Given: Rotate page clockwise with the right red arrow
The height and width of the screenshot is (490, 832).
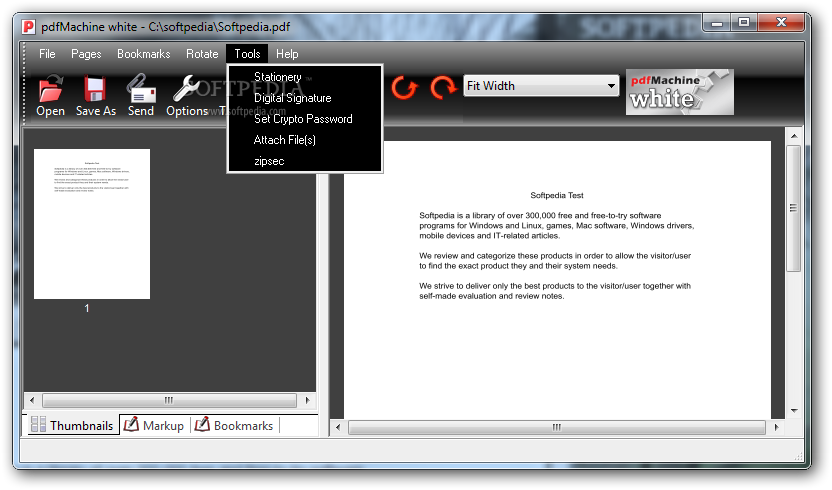Looking at the screenshot, I should (443, 87).
